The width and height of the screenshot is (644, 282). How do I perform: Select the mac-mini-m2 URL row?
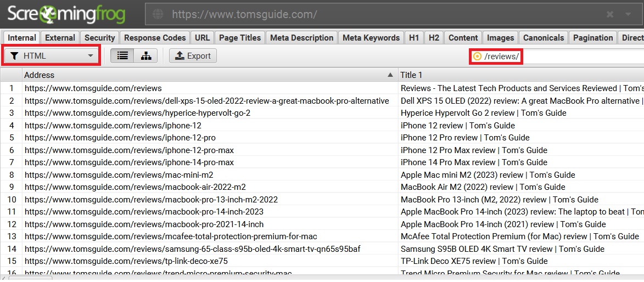tap(119, 175)
